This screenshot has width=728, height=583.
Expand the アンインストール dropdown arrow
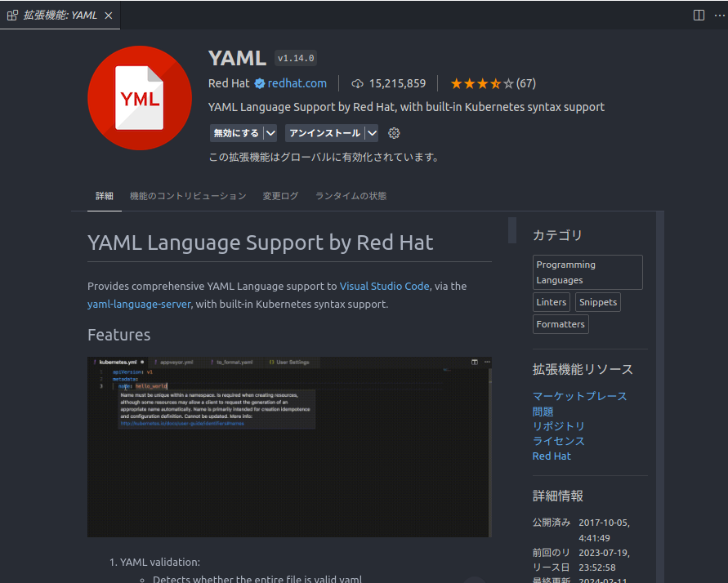(372, 133)
